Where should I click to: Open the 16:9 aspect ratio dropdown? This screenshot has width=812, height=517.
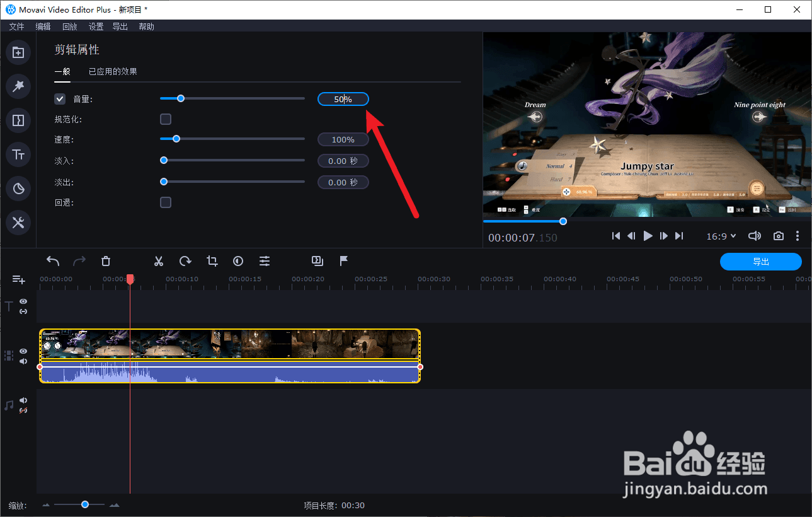(x=721, y=236)
